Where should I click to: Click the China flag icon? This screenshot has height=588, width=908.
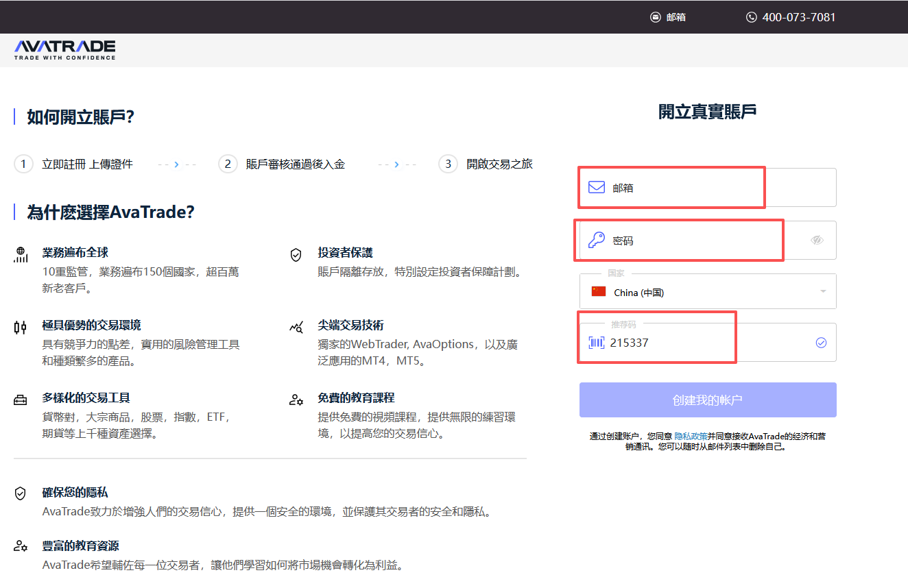point(599,292)
